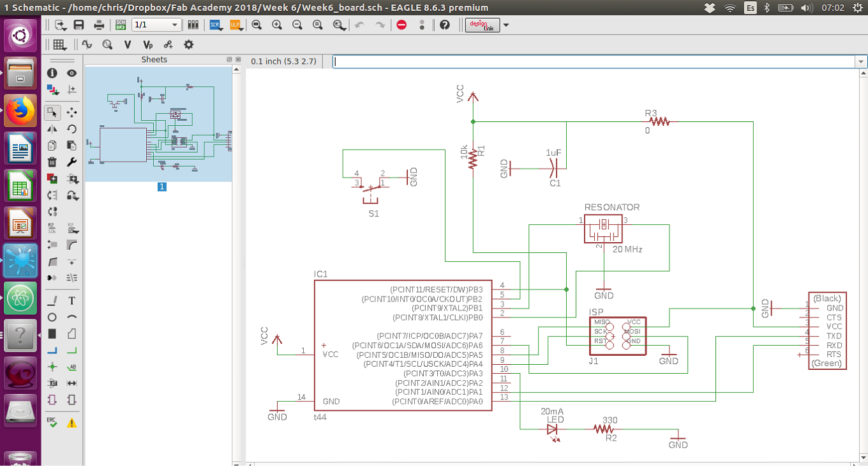The image size is (868, 467).
Task: Focus the command line input field
Action: click(594, 61)
